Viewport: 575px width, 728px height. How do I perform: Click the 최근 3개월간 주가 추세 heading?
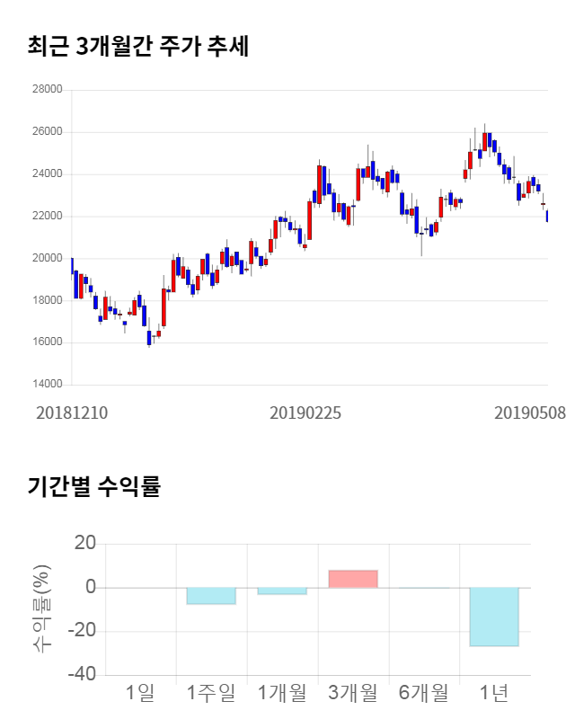[x=137, y=46]
